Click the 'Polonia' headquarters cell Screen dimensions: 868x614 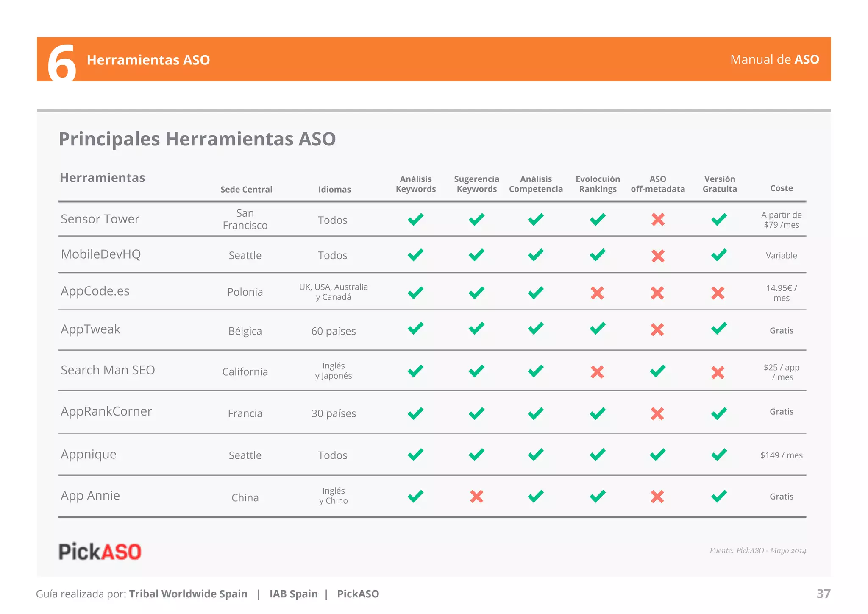coord(245,292)
